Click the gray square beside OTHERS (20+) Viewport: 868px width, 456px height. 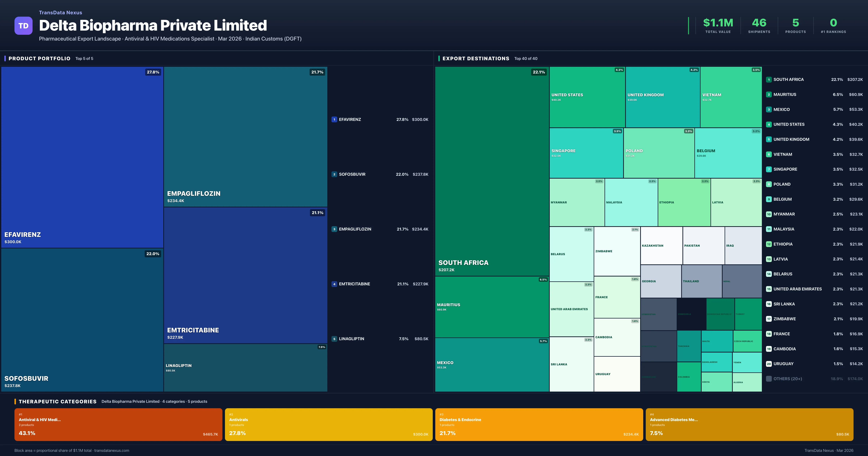(x=769, y=379)
